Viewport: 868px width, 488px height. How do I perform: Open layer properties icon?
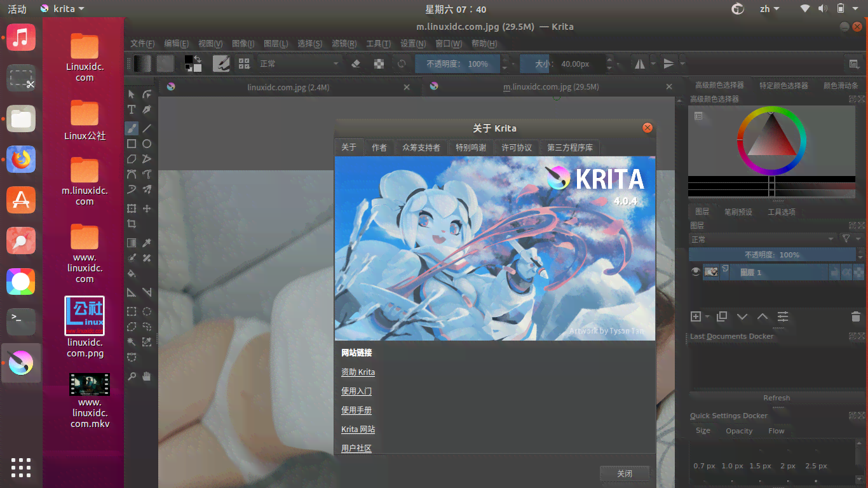783,316
